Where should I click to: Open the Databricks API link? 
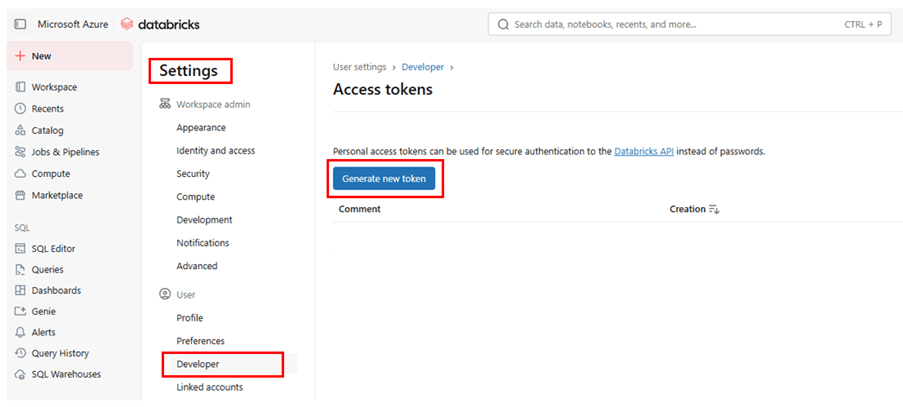pos(643,151)
